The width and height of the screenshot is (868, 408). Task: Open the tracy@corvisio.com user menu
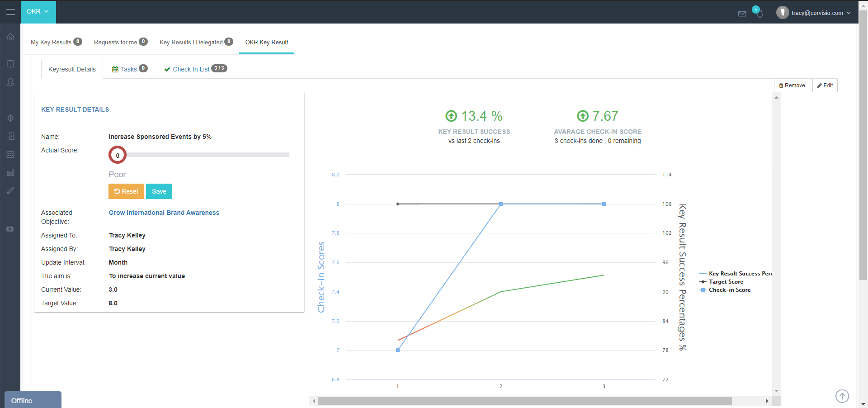(821, 13)
